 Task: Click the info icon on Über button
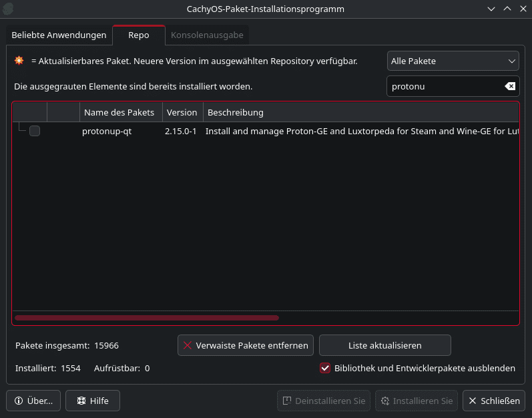pyautogui.click(x=19, y=401)
